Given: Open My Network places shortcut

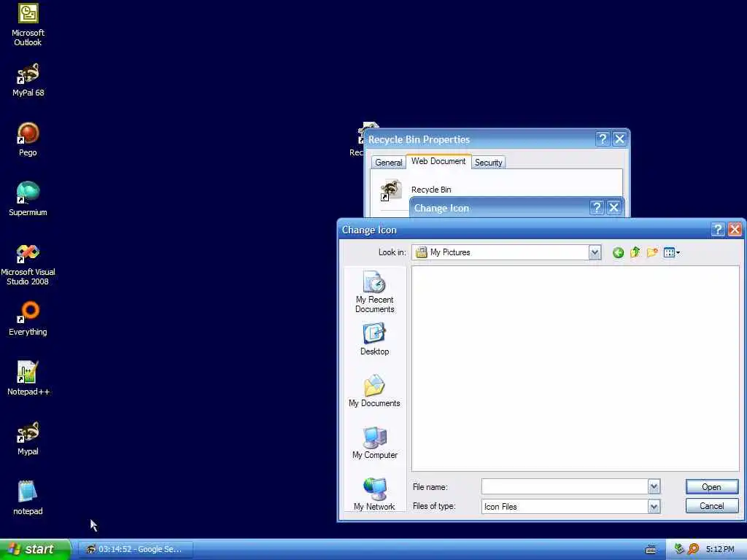Looking at the screenshot, I should click(x=374, y=494).
